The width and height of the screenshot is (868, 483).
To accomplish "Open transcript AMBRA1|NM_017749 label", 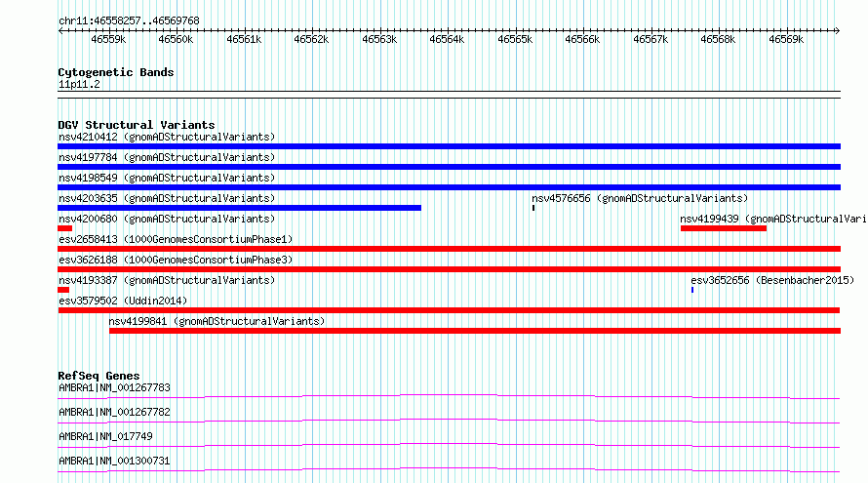I will click(x=105, y=436).
